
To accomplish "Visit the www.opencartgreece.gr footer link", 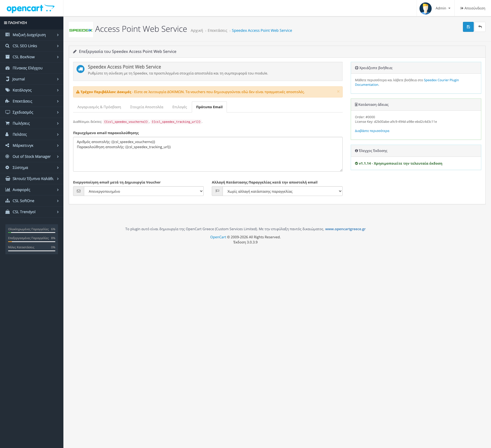I will tap(345, 229).
